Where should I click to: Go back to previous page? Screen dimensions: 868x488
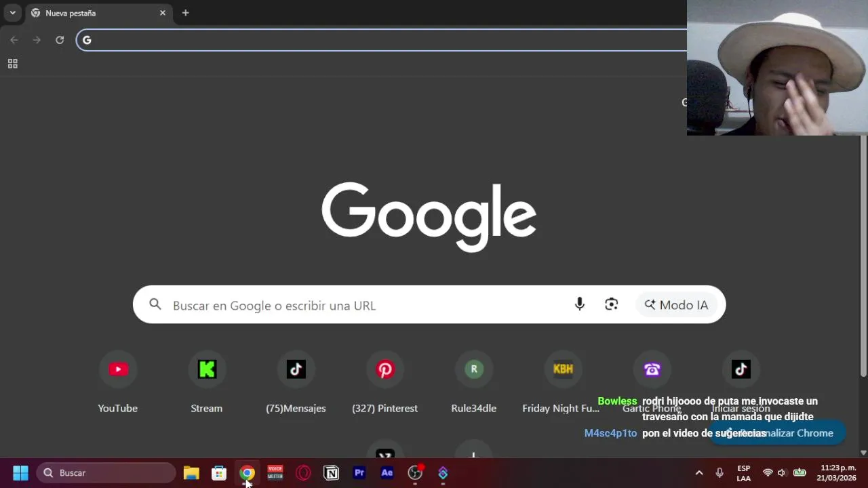coord(14,40)
